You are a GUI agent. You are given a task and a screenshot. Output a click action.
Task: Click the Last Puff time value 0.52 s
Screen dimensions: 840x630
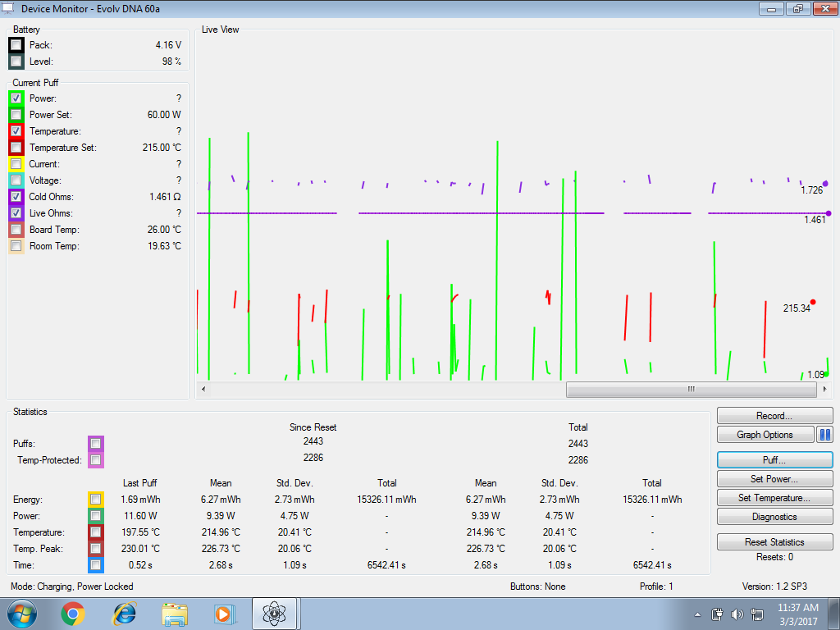140,564
